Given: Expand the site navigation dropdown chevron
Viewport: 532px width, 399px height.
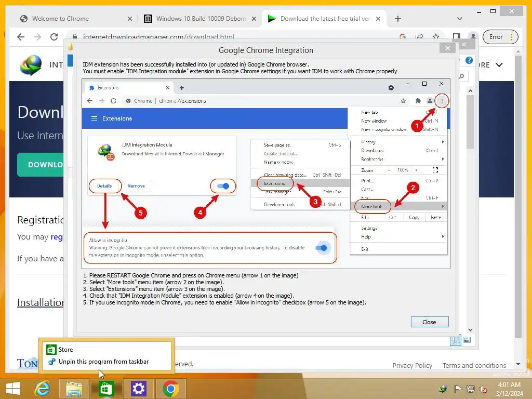Looking at the screenshot, I should pos(499,65).
